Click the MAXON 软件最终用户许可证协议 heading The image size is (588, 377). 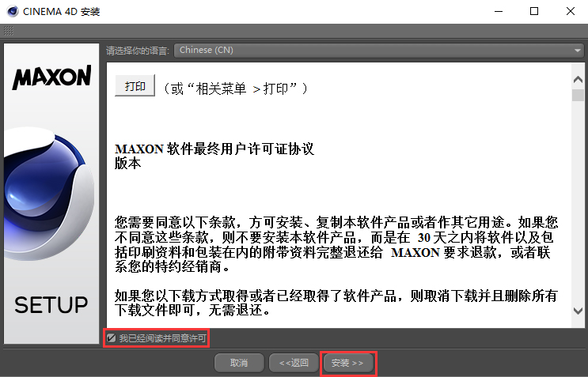coord(214,149)
